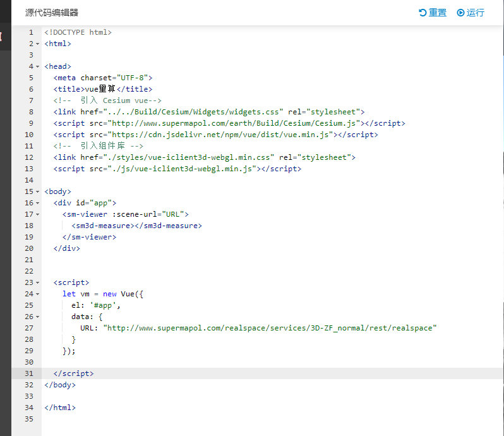The width and height of the screenshot is (504, 436).
Task: Collapse the body tag fold arrow on line 15
Action: tap(38, 191)
